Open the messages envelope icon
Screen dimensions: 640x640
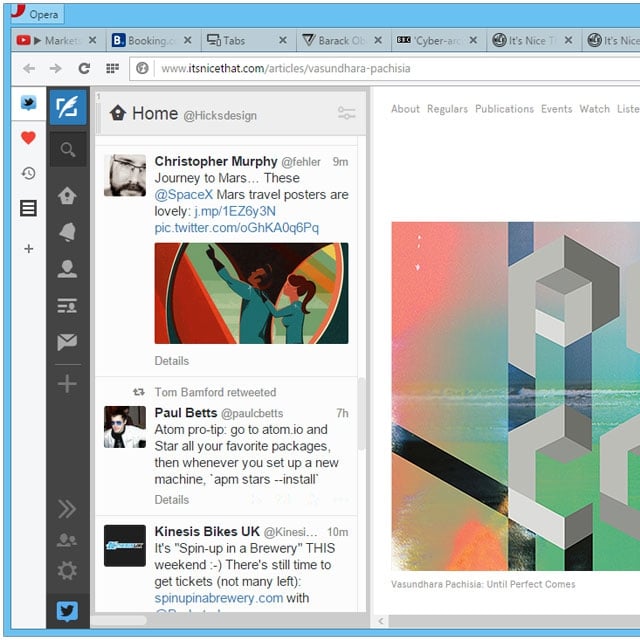coord(67,342)
